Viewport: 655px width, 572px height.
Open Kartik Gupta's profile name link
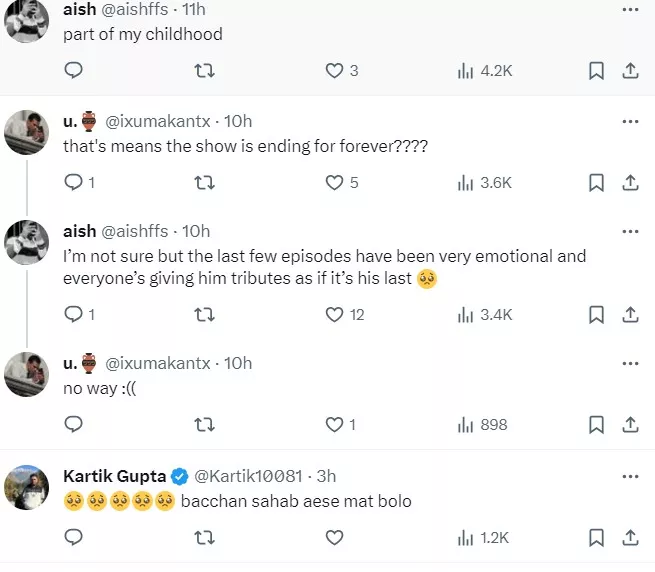click(x=114, y=474)
